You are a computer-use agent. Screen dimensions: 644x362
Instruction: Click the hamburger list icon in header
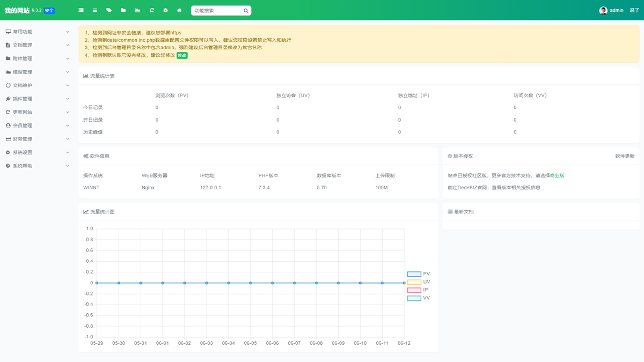tap(95, 10)
